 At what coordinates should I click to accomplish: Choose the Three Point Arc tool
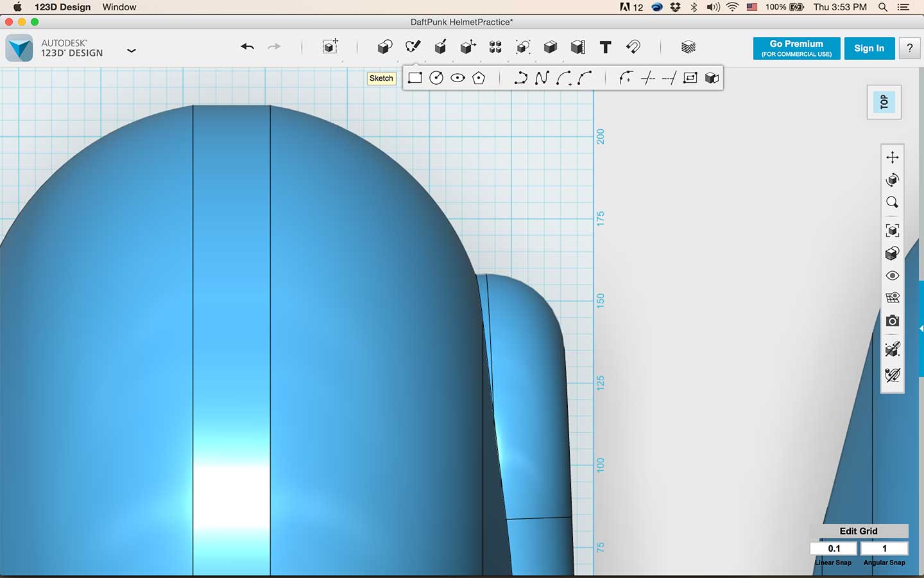click(x=585, y=78)
